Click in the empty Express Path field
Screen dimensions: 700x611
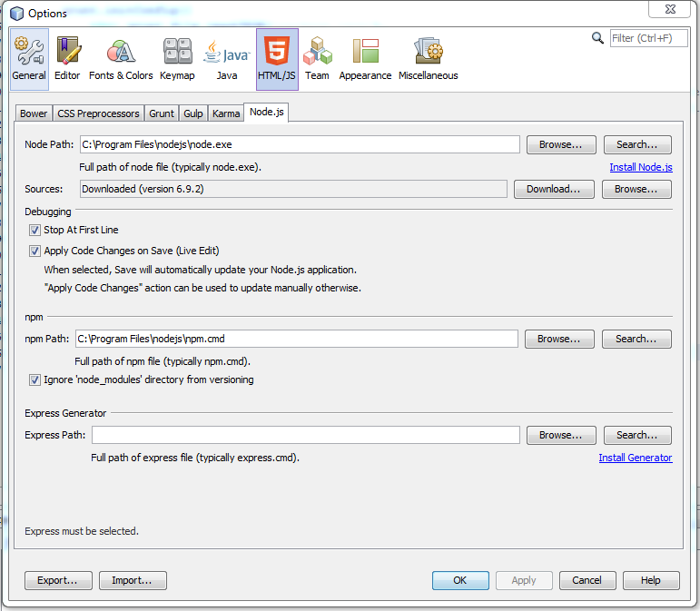[306, 435]
